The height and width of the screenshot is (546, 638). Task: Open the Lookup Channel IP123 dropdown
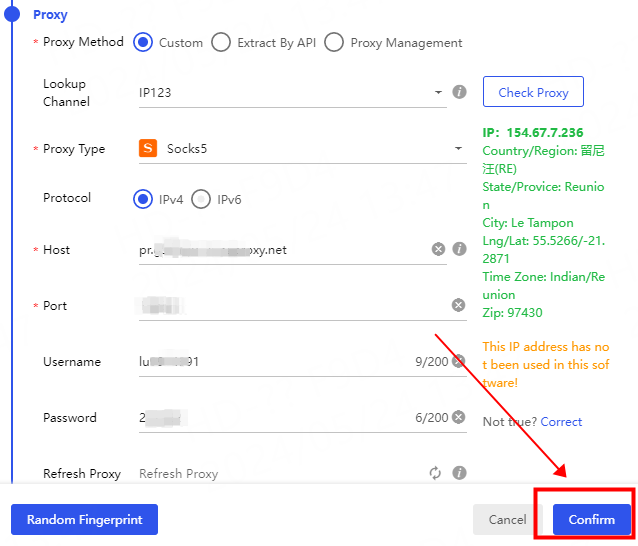(290, 93)
